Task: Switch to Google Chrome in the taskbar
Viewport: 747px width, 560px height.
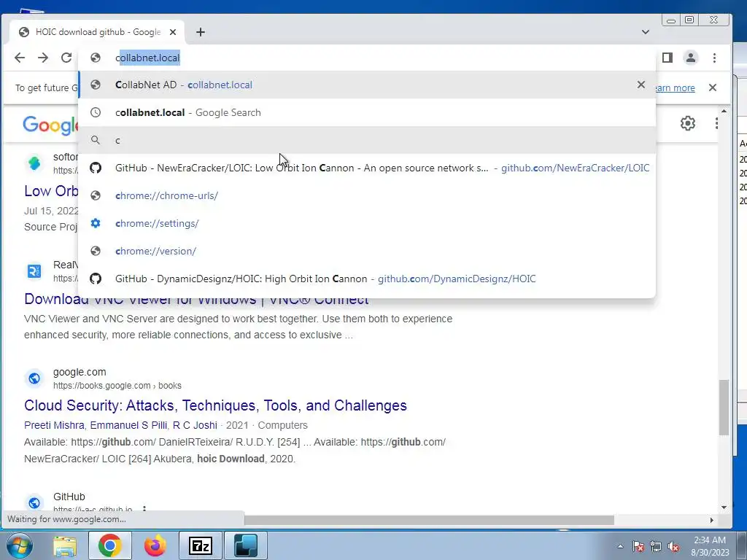Action: (x=109, y=545)
